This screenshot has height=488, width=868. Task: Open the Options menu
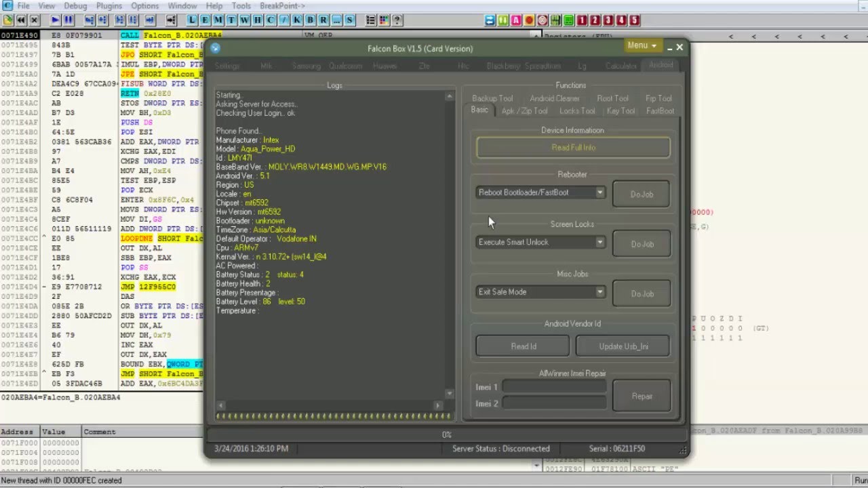pyautogui.click(x=145, y=5)
